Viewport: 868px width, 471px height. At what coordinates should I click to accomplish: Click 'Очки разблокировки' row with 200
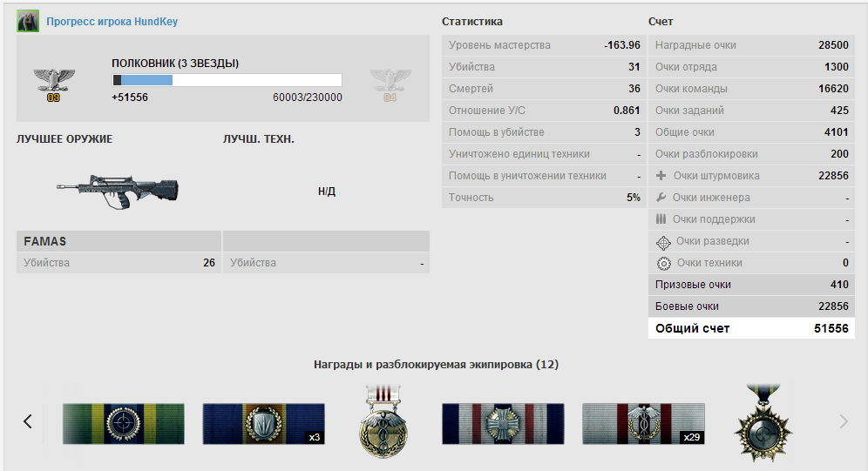[752, 154]
